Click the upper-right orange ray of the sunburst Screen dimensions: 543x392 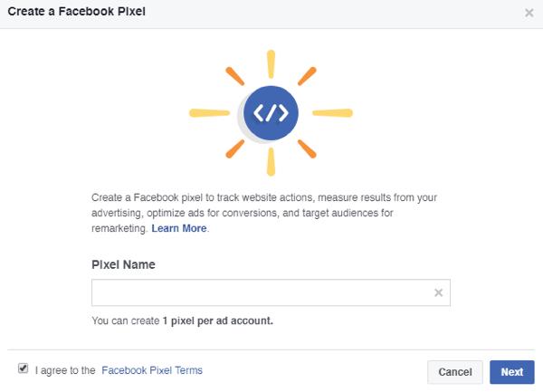tap(307, 76)
